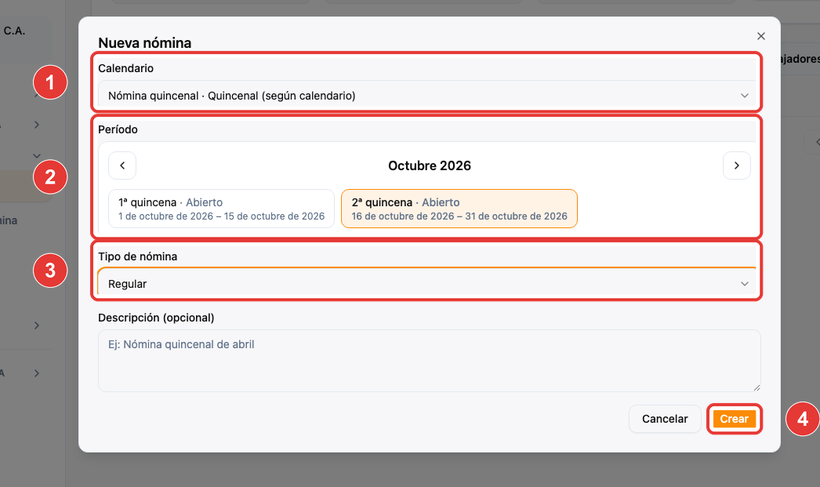Focus the Descripción (opcional) text area

tap(429, 360)
